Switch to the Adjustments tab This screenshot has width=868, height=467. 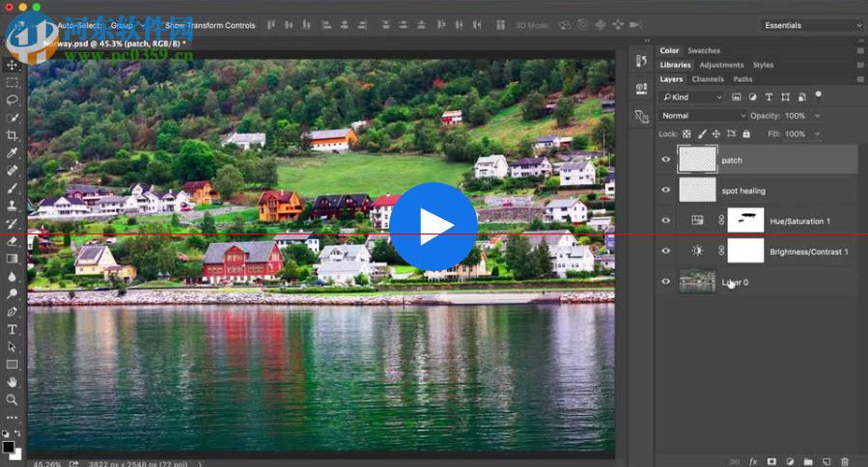click(721, 65)
